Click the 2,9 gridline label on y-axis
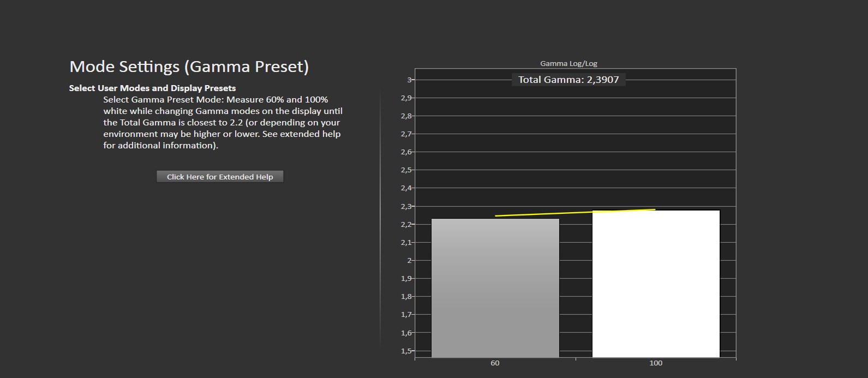868x378 pixels. (406, 98)
